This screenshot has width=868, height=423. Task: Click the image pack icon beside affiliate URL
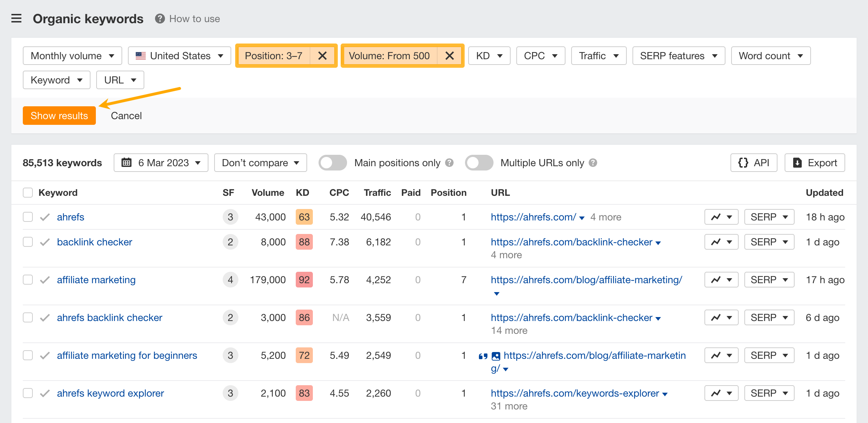pos(496,356)
